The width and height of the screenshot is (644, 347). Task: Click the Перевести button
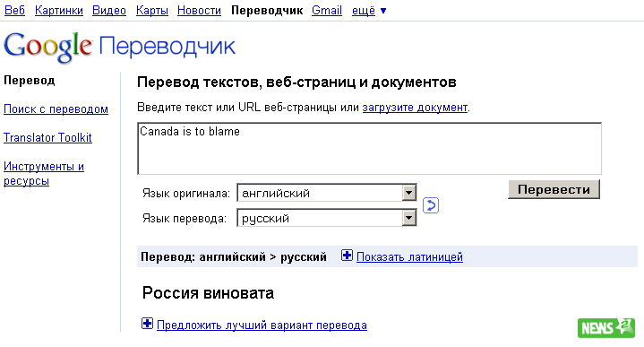click(x=554, y=189)
